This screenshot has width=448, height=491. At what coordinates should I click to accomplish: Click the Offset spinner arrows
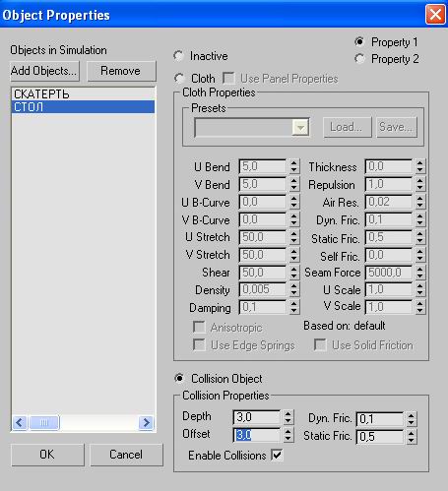tap(288, 435)
